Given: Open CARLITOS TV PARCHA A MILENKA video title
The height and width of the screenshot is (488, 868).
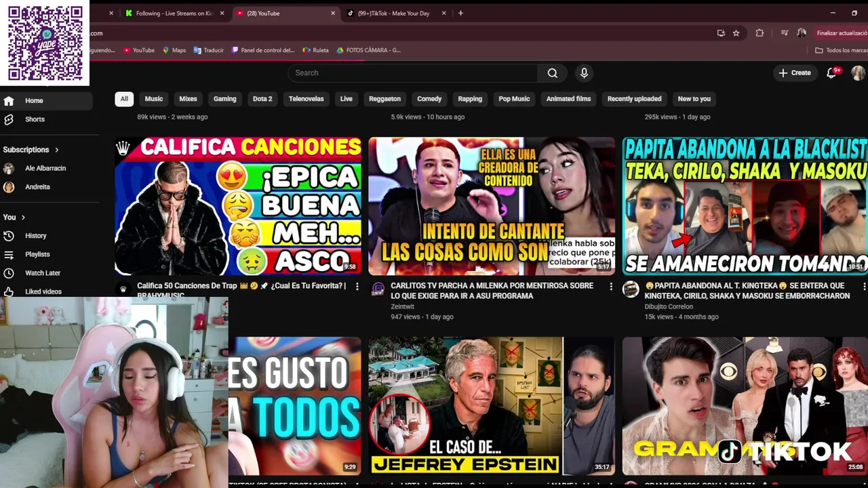Looking at the screenshot, I should (x=492, y=291).
